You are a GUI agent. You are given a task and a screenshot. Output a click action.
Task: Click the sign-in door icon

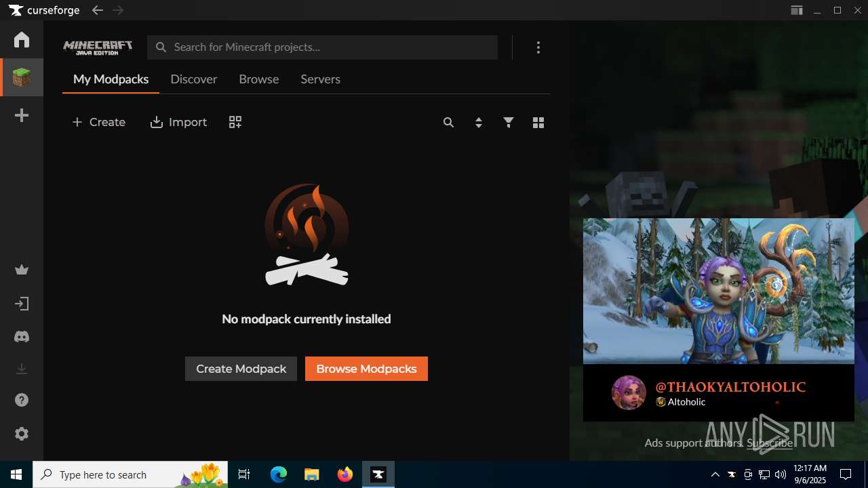click(x=22, y=304)
